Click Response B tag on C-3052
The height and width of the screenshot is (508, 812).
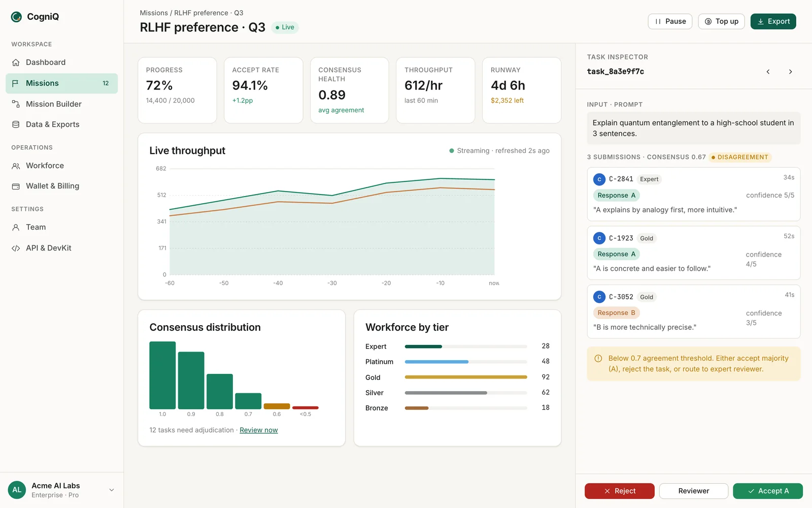(616, 313)
